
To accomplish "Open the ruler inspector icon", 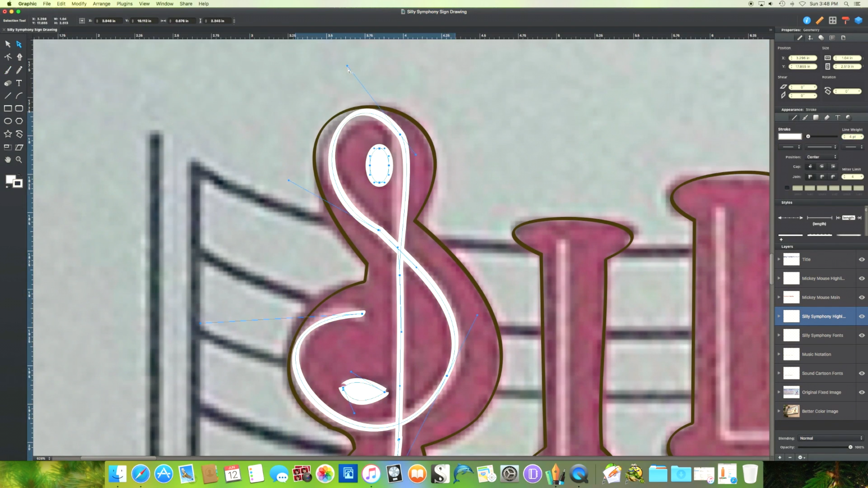I will [820, 20].
